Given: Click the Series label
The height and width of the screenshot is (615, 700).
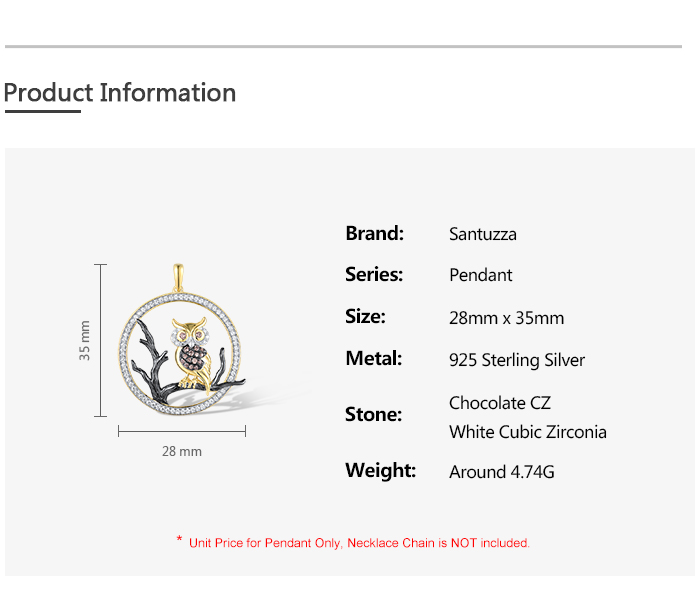Looking at the screenshot, I should 374,275.
